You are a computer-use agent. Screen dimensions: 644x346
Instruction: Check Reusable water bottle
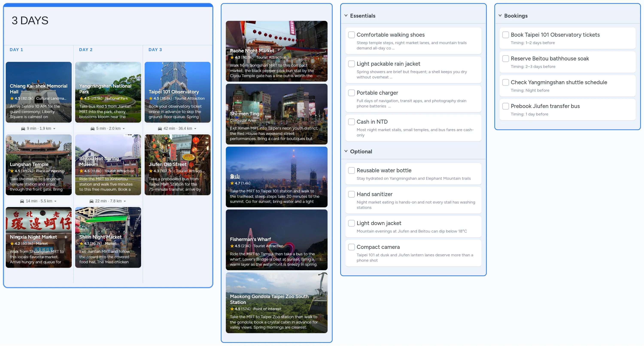[x=351, y=170]
